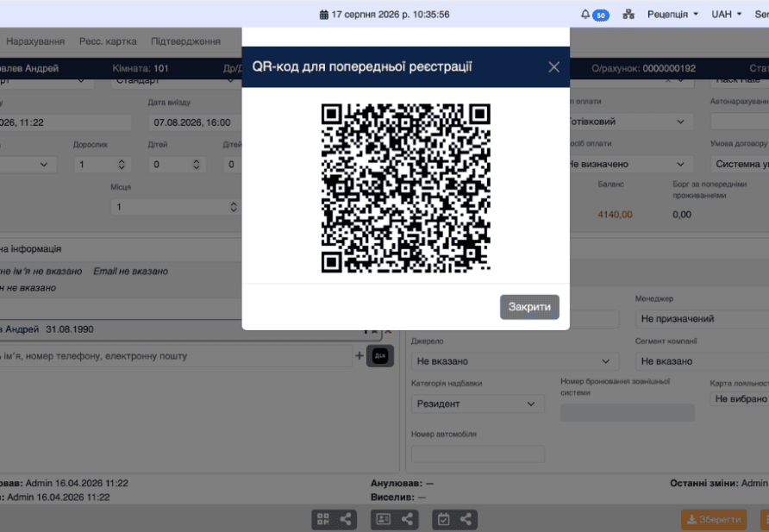
Task: Adjust the Місця stepper arrows
Action: click(233, 207)
